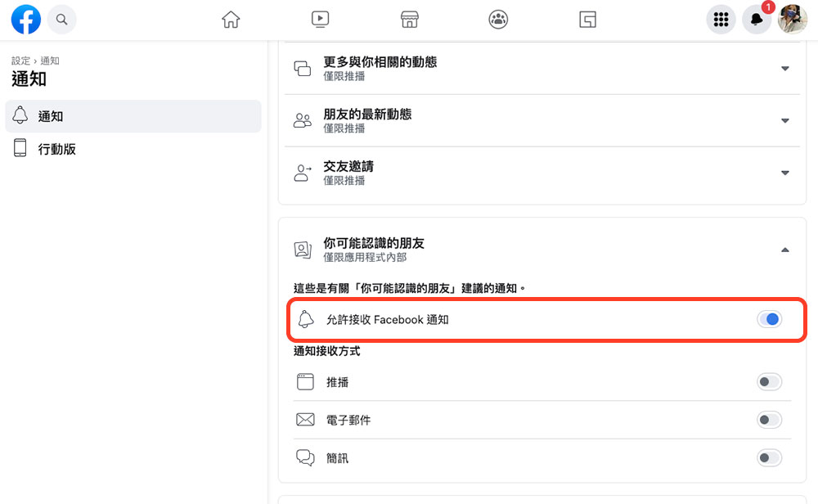Open the Watch video icon
The image size is (818, 504).
(321, 20)
